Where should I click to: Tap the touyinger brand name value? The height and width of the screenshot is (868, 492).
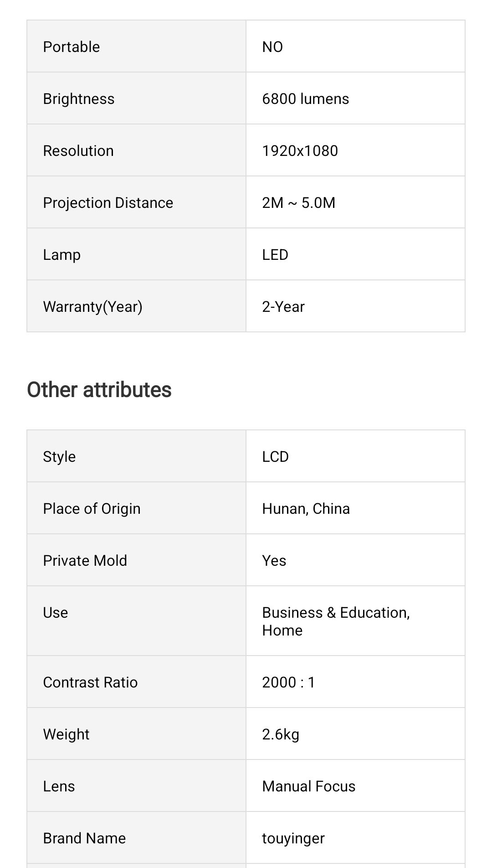(293, 838)
